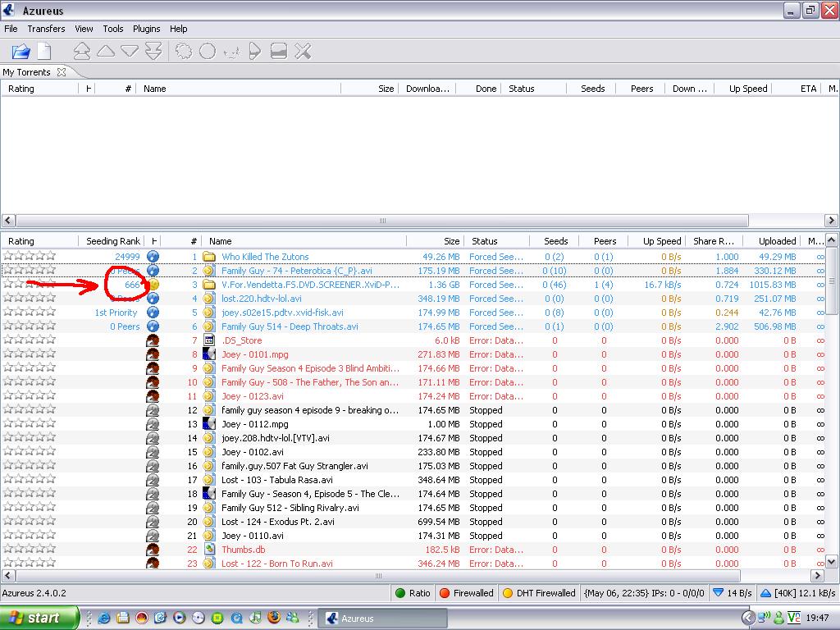
Task: Open the Help menu
Action: click(178, 29)
